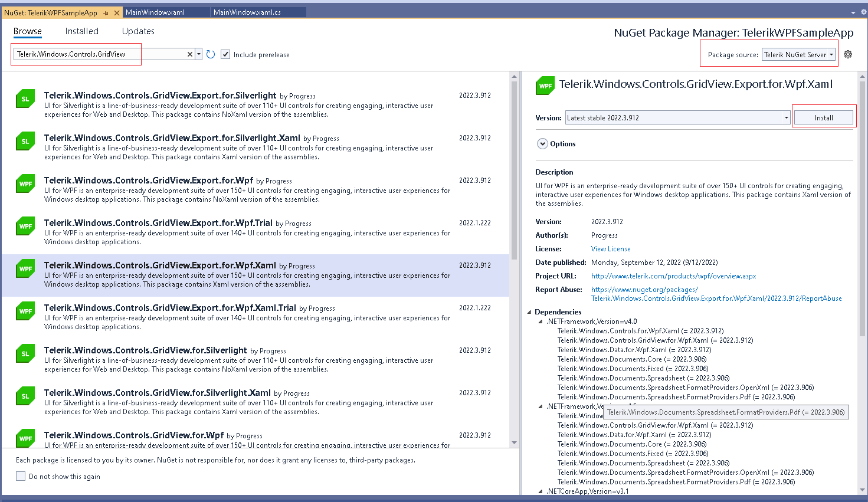
Task: Click the WPF icon beside GridView.Export.for.Wpf
Action: point(25,183)
